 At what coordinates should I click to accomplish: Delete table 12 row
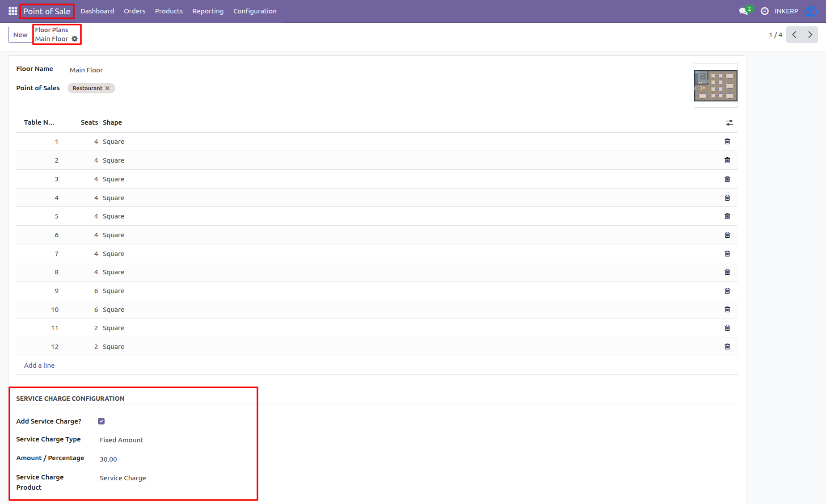click(x=727, y=347)
